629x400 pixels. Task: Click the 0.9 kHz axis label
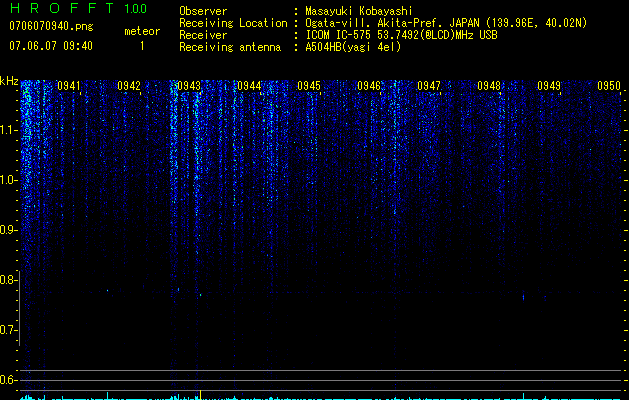tap(8, 230)
